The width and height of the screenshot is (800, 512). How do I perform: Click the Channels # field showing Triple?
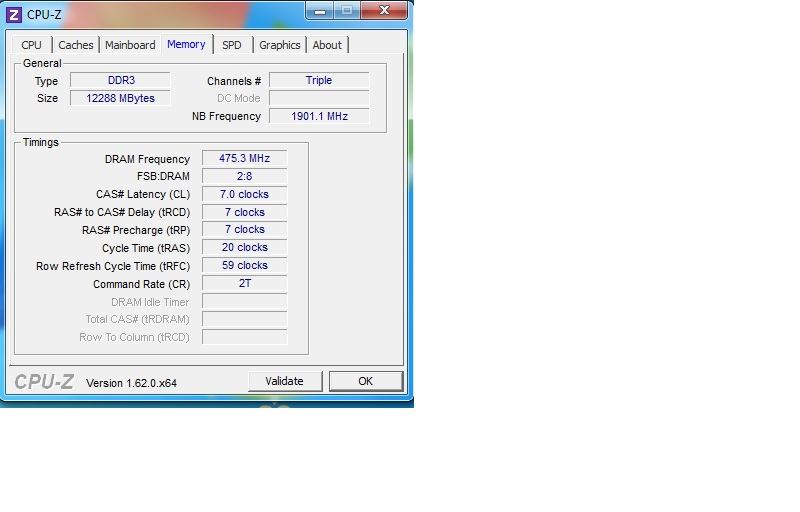click(319, 80)
